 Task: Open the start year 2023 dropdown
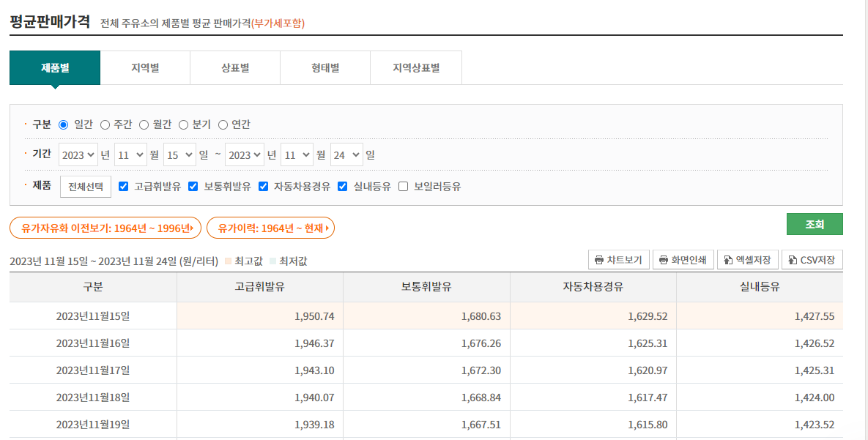(78, 155)
